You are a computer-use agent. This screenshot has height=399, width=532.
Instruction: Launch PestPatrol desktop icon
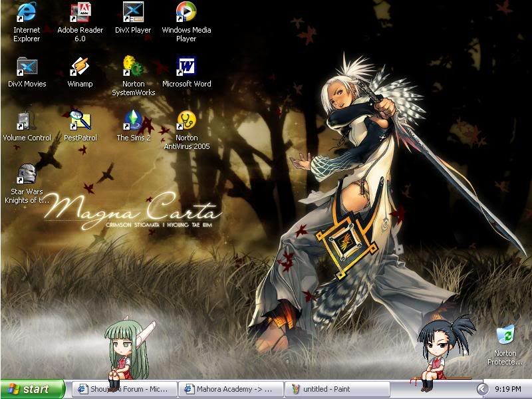click(80, 120)
